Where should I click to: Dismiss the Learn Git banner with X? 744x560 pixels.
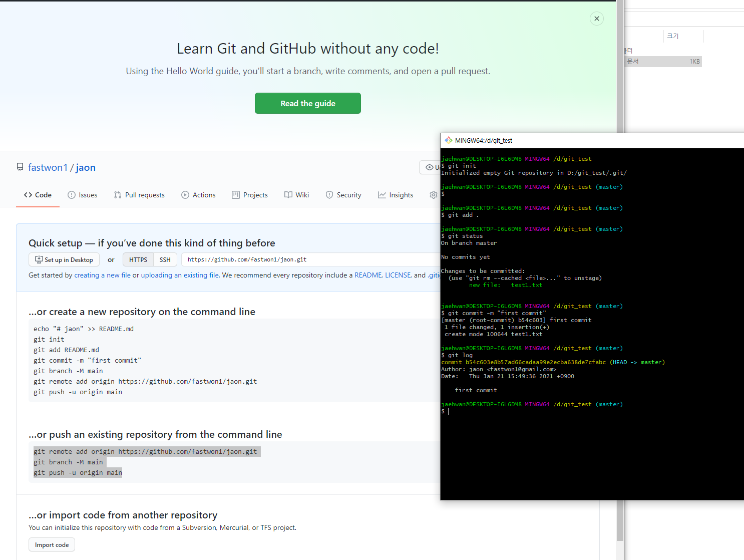coord(596,19)
